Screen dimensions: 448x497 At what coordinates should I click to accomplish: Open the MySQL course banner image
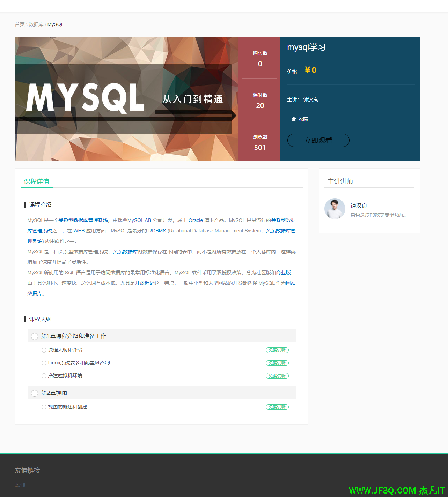(126, 99)
